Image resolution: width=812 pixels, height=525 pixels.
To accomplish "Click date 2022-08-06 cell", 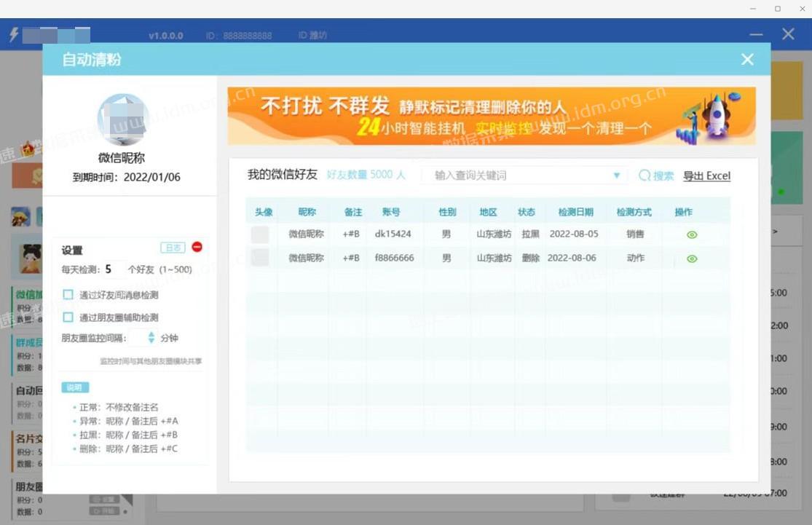I will click(572, 258).
